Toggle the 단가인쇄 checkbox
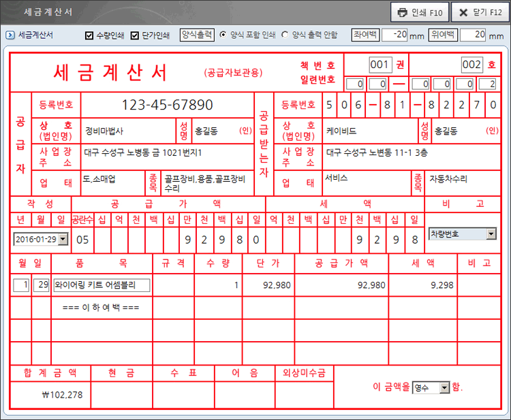 135,35
